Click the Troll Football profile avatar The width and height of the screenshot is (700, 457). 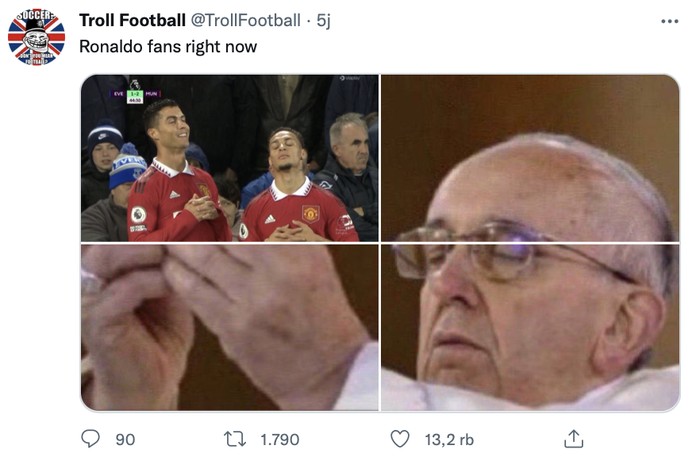click(x=36, y=36)
